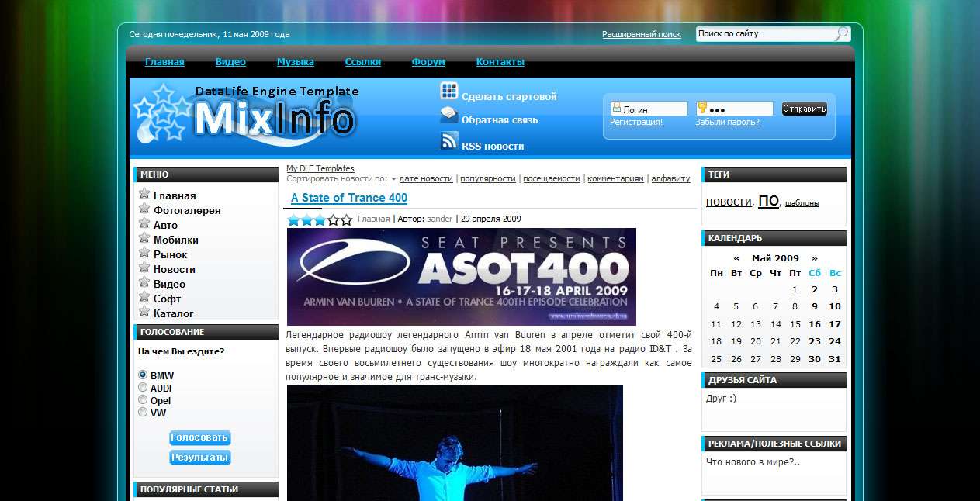Click the RSS feed icon
Image resolution: width=980 pixels, height=501 pixels.
[448, 141]
